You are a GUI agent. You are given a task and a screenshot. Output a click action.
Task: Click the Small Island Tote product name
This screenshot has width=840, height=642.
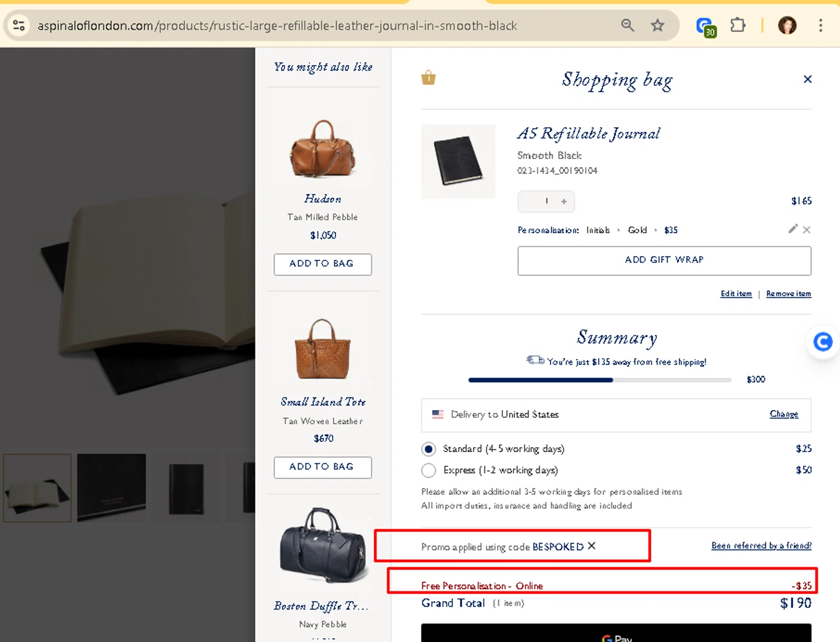[323, 402]
